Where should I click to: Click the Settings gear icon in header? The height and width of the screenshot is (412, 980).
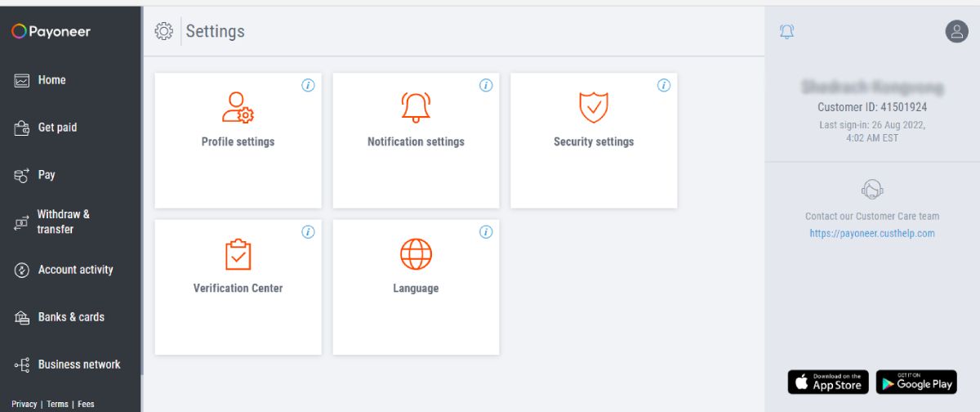click(x=163, y=32)
